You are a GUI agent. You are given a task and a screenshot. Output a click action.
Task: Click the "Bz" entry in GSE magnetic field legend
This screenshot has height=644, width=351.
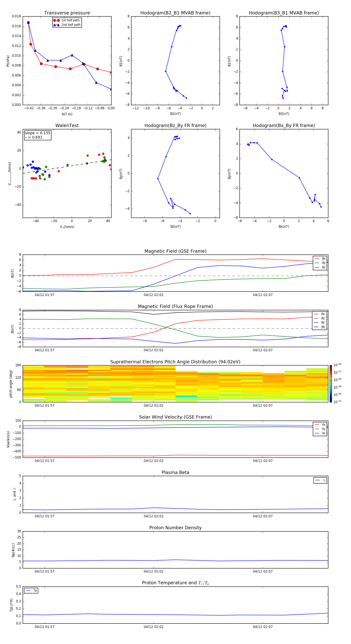320,267
